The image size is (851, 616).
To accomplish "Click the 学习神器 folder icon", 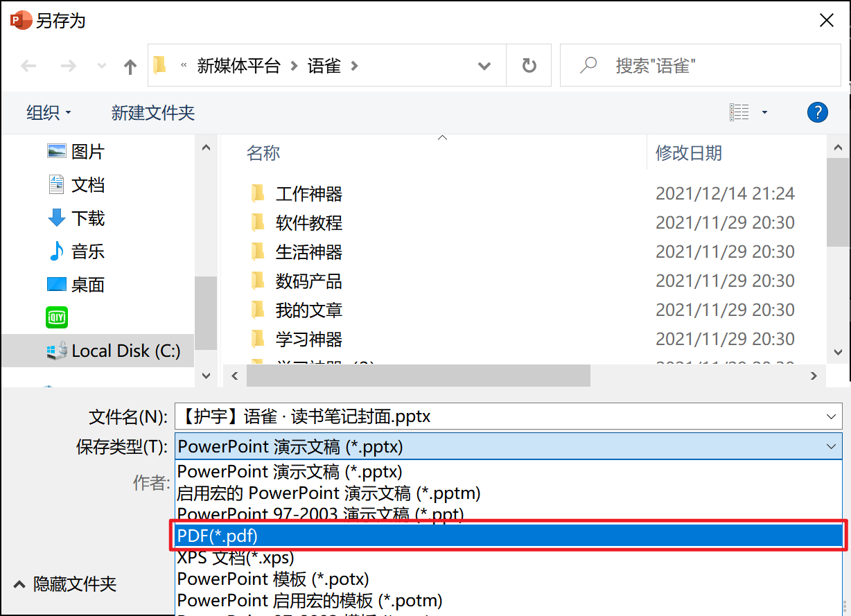I will coord(258,338).
